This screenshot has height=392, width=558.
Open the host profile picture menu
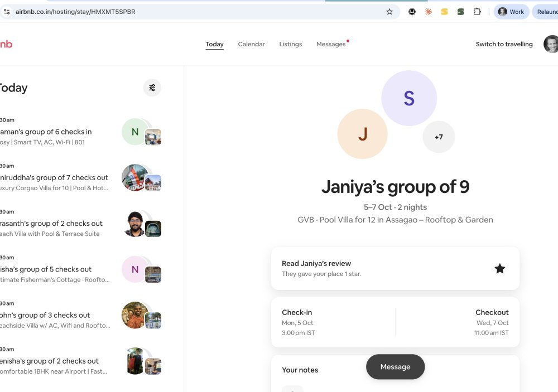point(551,44)
